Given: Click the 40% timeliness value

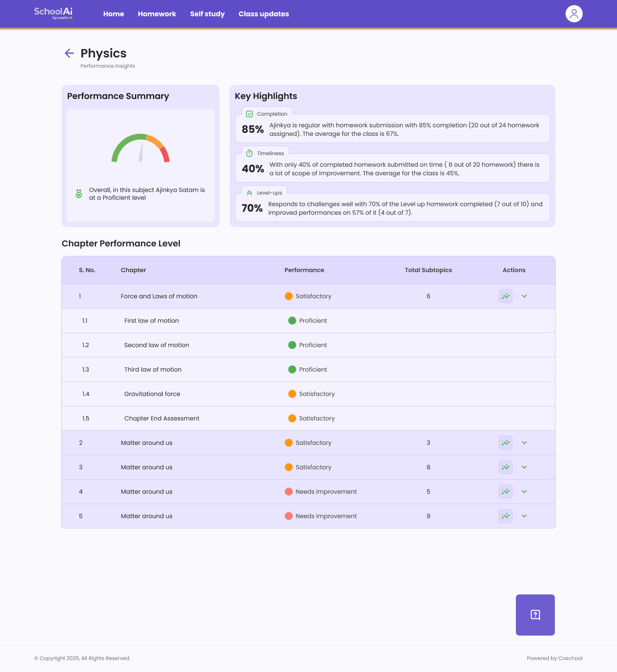Looking at the screenshot, I should [253, 168].
